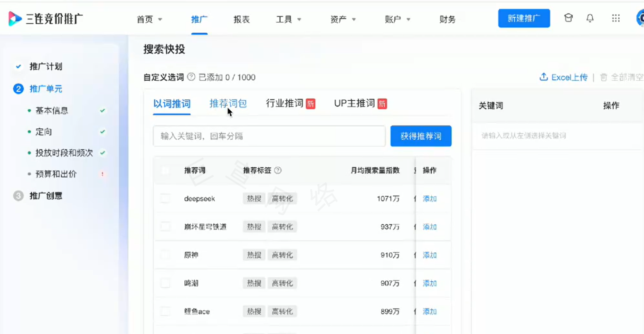Viewport: 644px width, 334px height.
Task: Add the 鸣潮 keyword via 添加
Action: pos(430,283)
